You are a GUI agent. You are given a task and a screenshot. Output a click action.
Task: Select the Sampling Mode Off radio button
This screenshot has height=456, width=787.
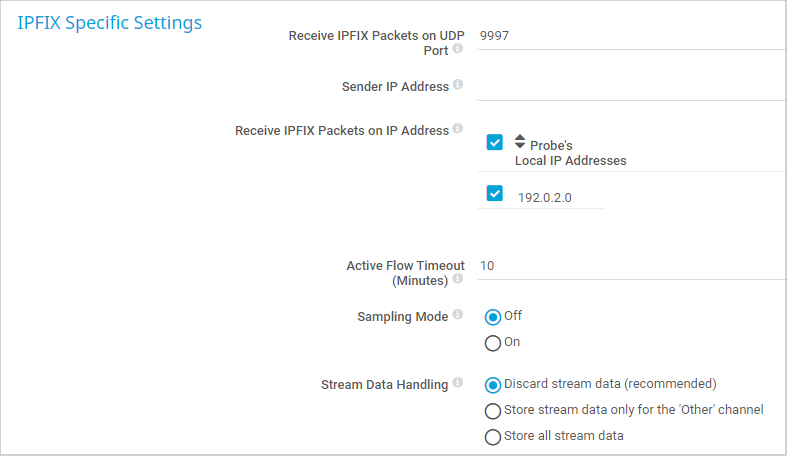(x=492, y=317)
